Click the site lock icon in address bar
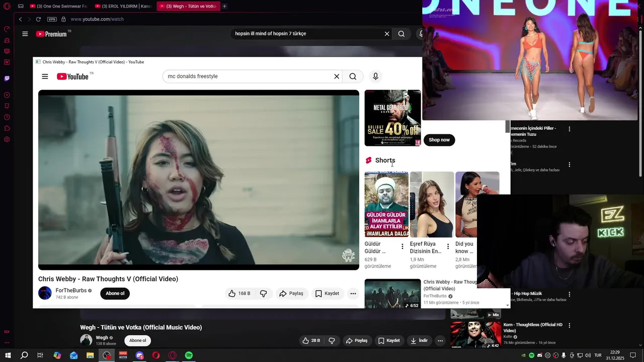 [x=63, y=19]
